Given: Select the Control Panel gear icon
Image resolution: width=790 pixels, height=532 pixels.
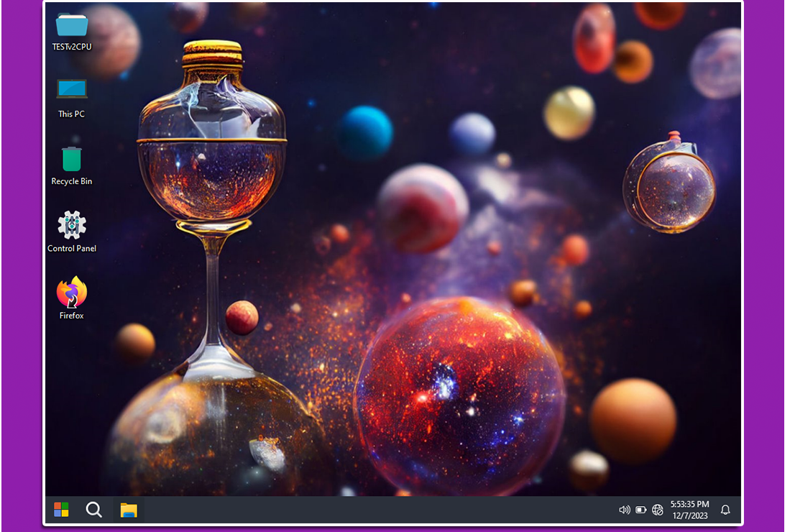Looking at the screenshot, I should (72, 225).
